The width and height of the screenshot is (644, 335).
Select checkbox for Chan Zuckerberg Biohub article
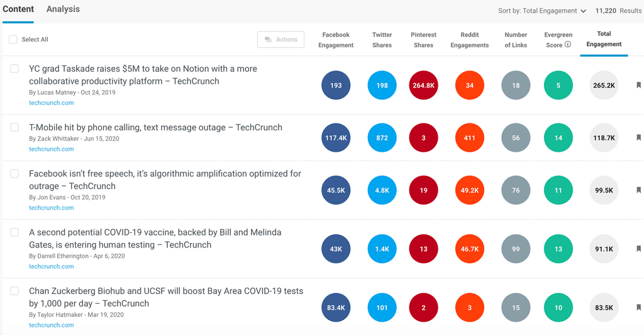(x=14, y=292)
